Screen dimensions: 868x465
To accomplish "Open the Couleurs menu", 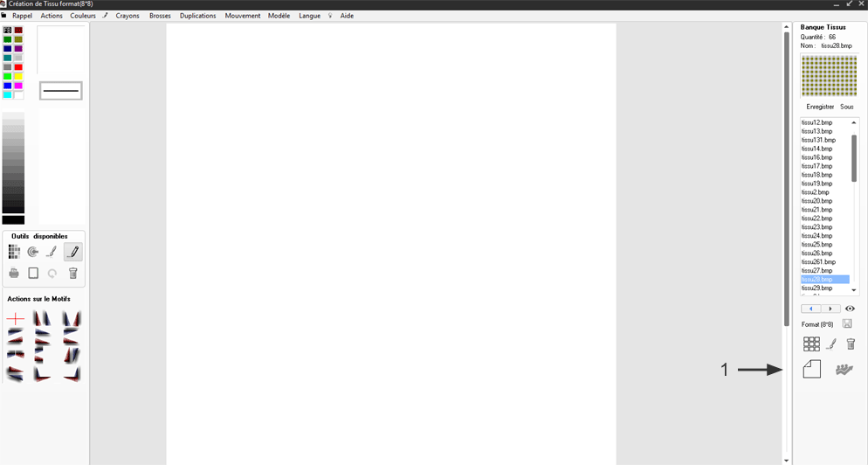I will pyautogui.click(x=83, y=16).
